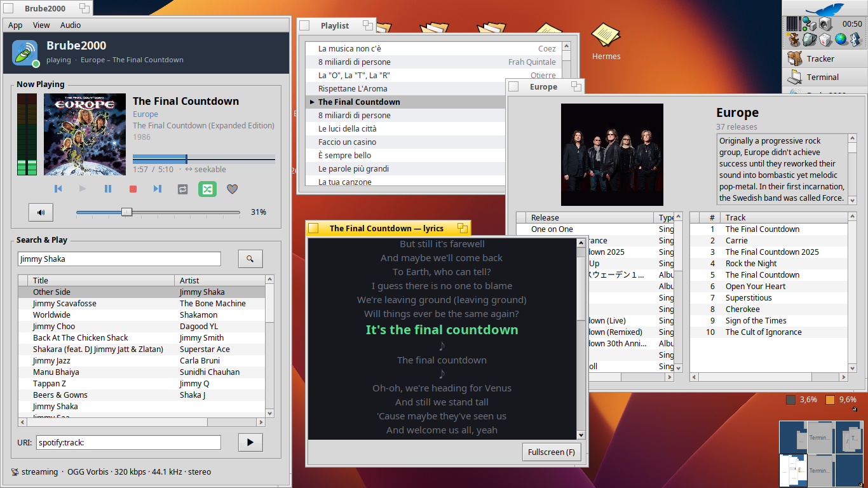Viewport: 868px width, 488px height.
Task: Open the App menu
Action: pyautogui.click(x=15, y=25)
